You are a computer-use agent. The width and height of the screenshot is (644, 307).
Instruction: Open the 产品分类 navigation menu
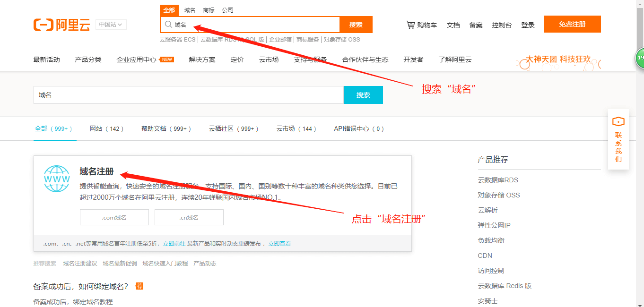[x=88, y=60]
